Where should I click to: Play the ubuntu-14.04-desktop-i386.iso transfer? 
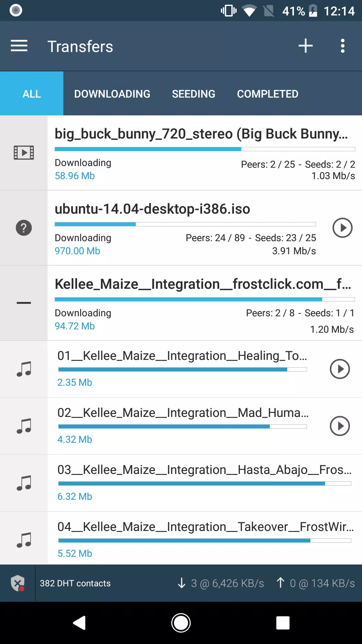point(342,228)
